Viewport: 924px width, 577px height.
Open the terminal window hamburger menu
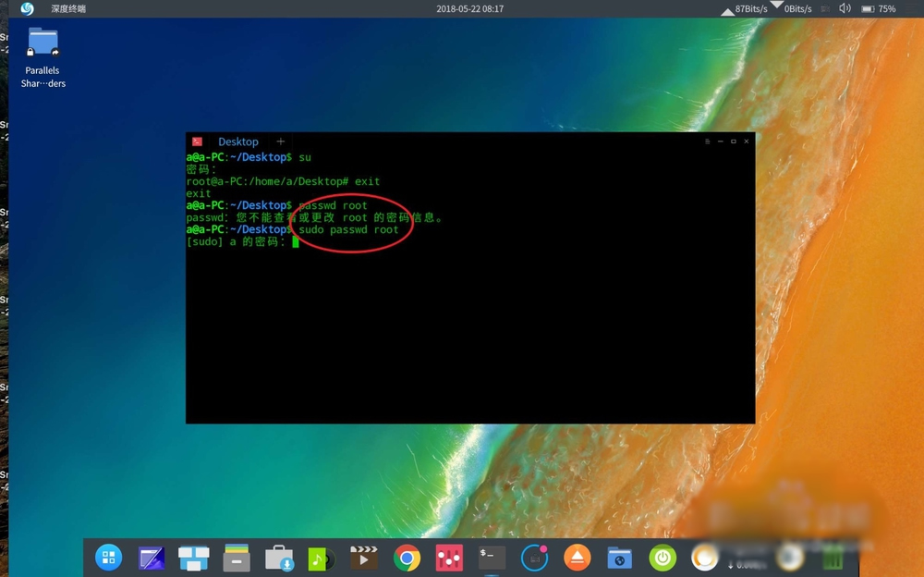coord(708,141)
